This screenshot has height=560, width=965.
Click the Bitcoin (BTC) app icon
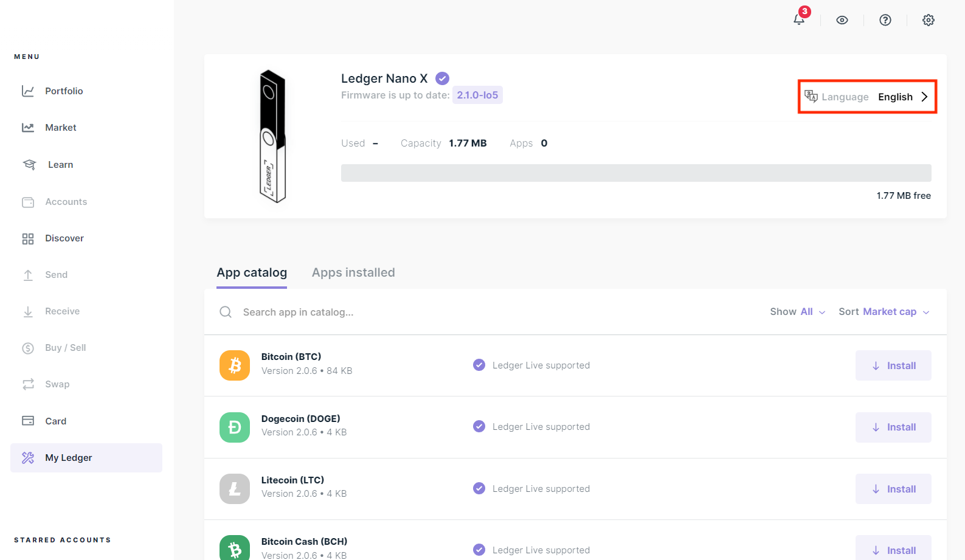click(235, 365)
